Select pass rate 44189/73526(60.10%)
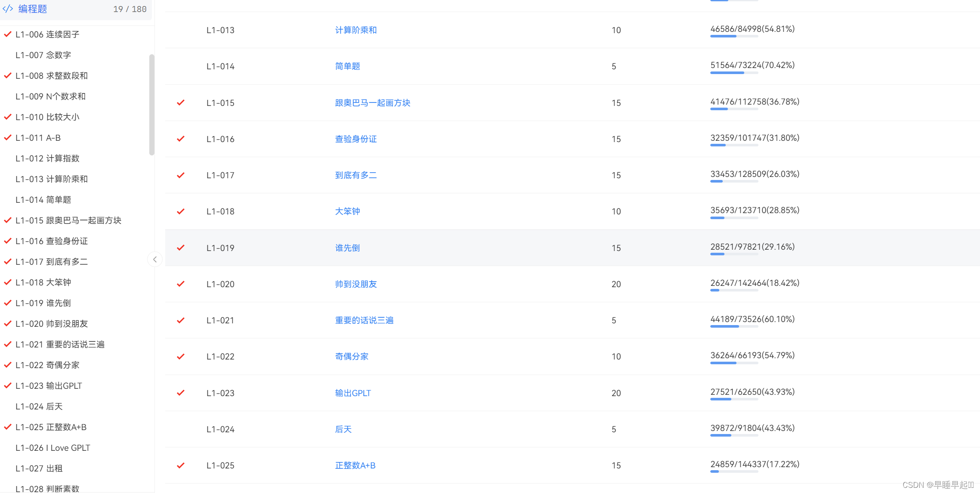 (x=752, y=319)
